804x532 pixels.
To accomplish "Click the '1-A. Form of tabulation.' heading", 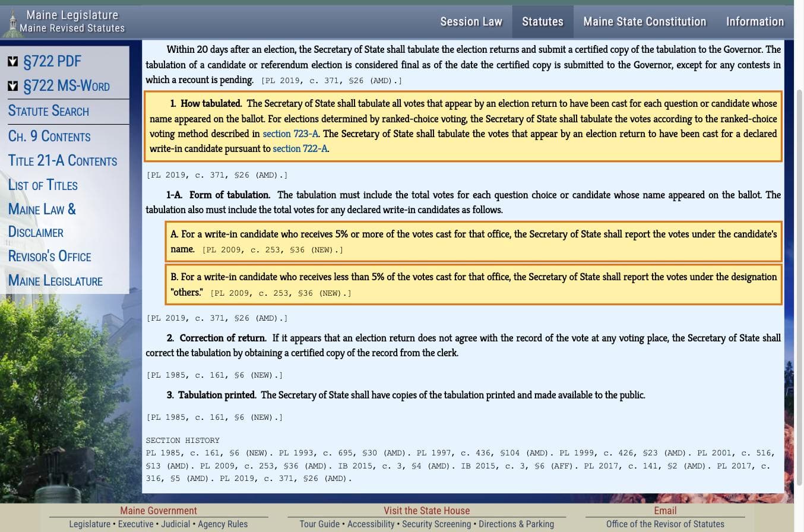I will pos(218,195).
